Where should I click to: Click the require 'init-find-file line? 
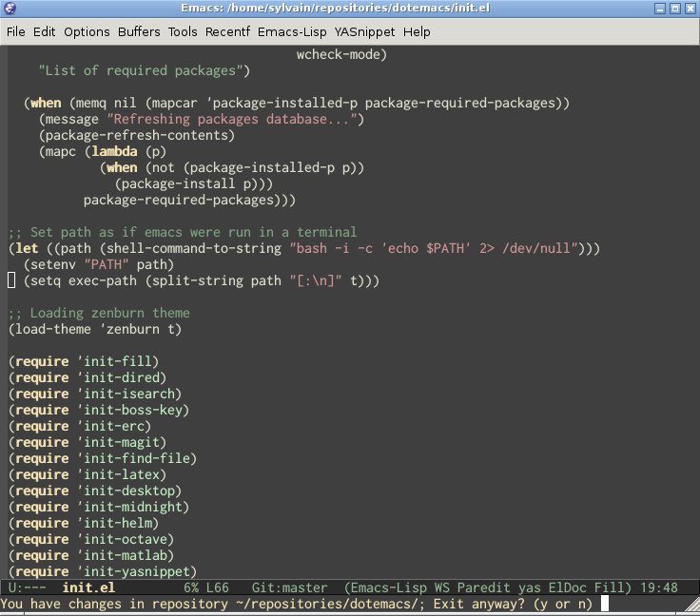(x=102, y=458)
